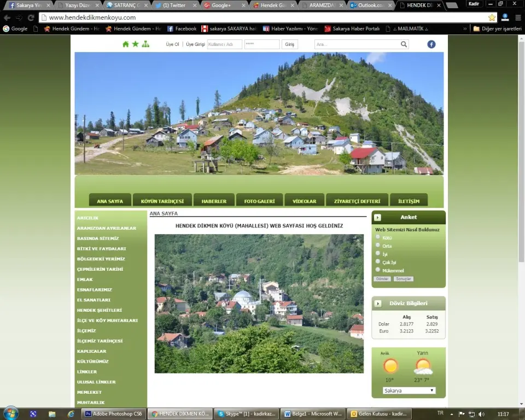The width and height of the screenshot is (525, 420).
Task: View poll results with Sonuçlar button
Action: [x=404, y=279]
